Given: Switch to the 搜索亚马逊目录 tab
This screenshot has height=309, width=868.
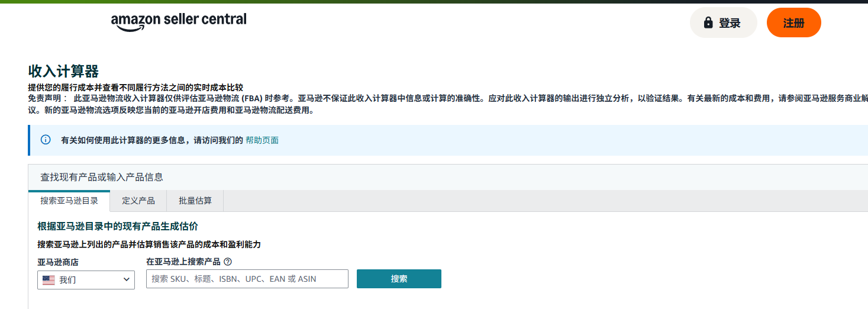Looking at the screenshot, I should coord(69,201).
